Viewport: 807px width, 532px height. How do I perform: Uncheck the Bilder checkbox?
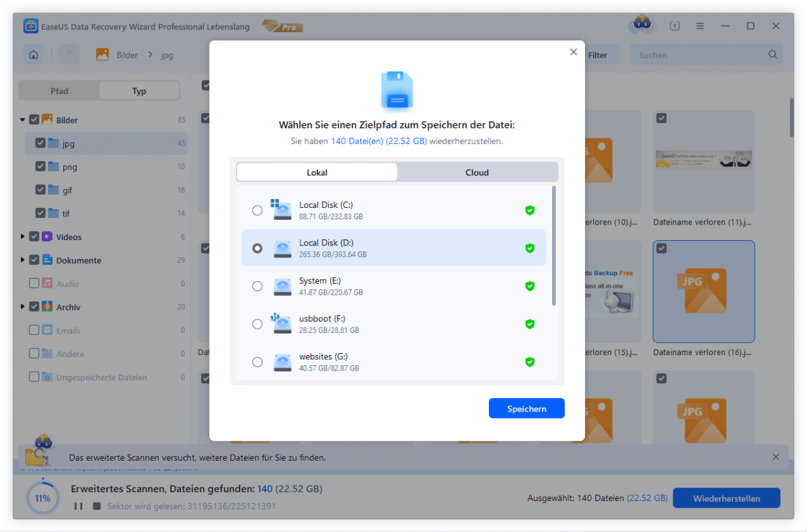point(34,120)
